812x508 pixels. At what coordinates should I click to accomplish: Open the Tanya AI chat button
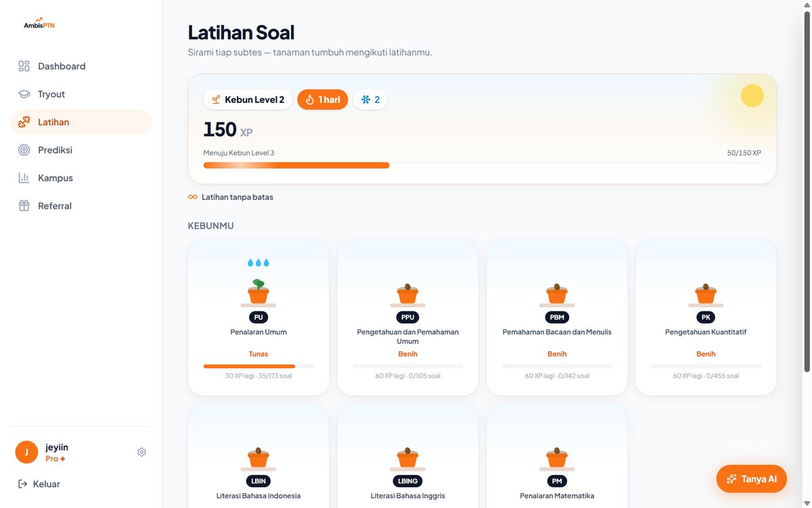pos(752,479)
